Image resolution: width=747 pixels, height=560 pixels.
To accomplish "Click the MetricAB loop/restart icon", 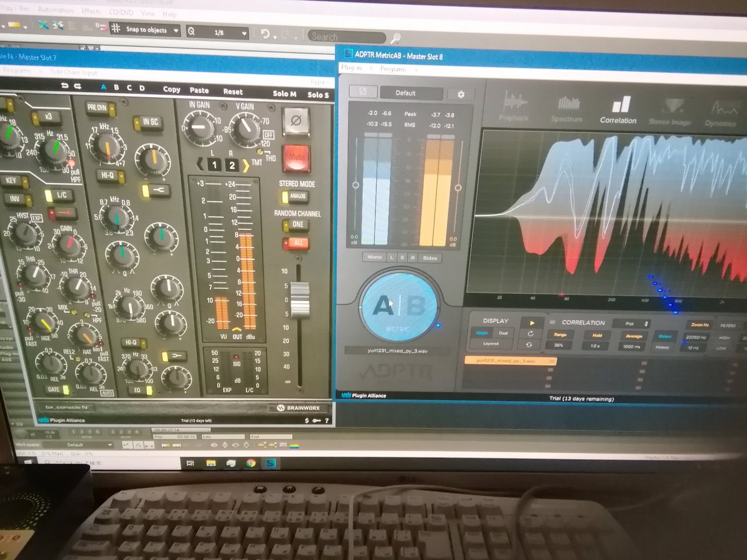I will pyautogui.click(x=531, y=334).
